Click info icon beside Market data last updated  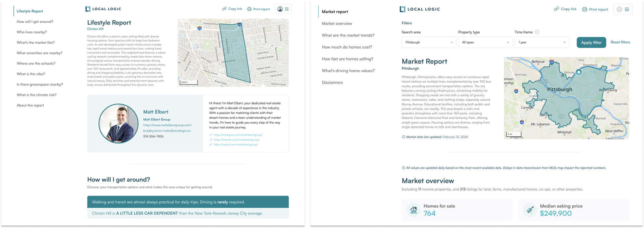click(403, 137)
